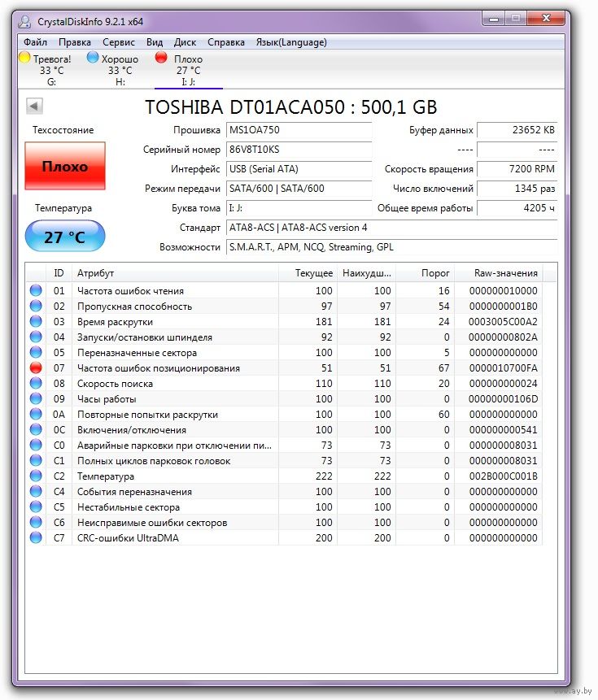Screen dimensions: 598x700
Task: Open the Правка menu
Action: tap(75, 42)
